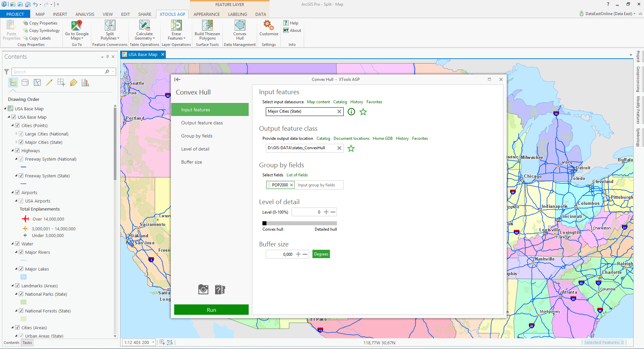Run the Convex Hull tool
Image resolution: width=644 pixels, height=349 pixels.
[211, 310]
